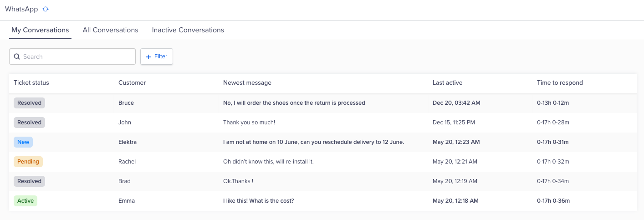The image size is (644, 220).
Task: Click the WhatsApp refresh sync icon
Action: [45, 9]
